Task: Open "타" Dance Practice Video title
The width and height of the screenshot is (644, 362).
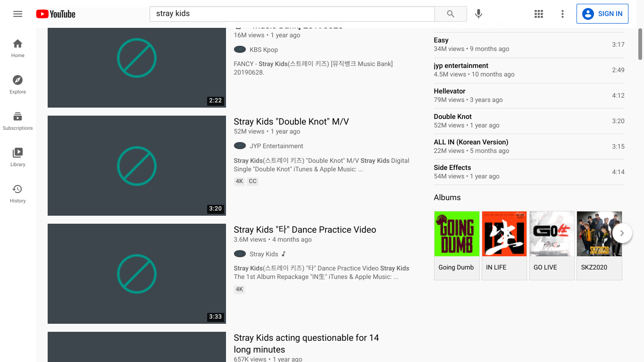Action: point(305,230)
